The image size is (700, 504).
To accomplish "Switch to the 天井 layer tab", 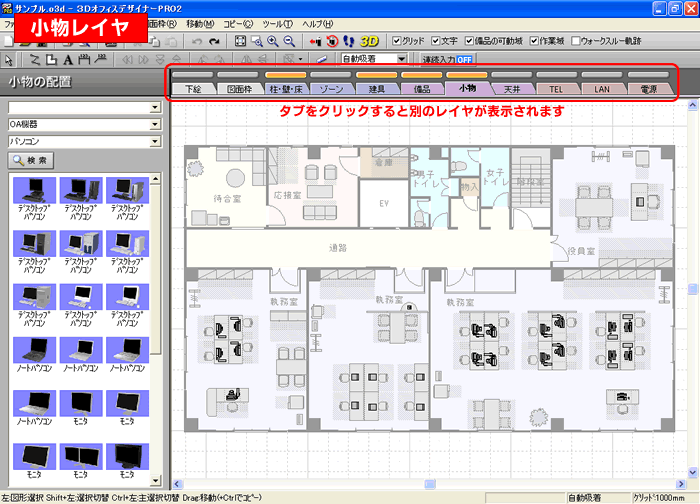I will [x=511, y=89].
